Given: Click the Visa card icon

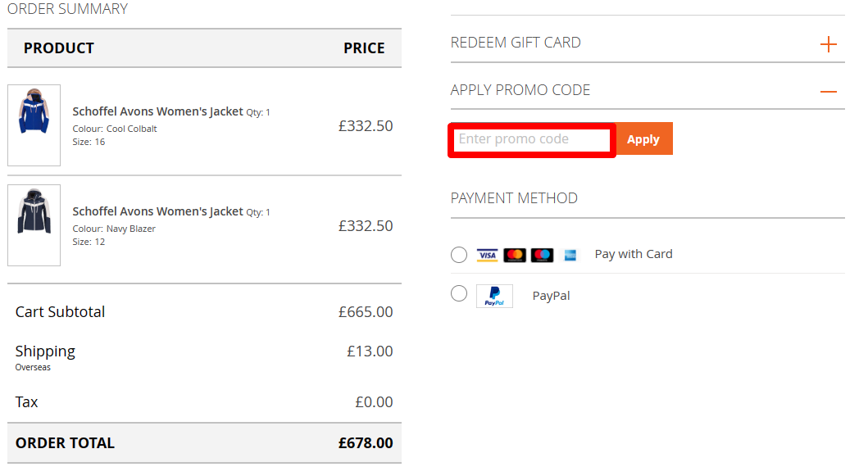Looking at the screenshot, I should pyautogui.click(x=488, y=255).
